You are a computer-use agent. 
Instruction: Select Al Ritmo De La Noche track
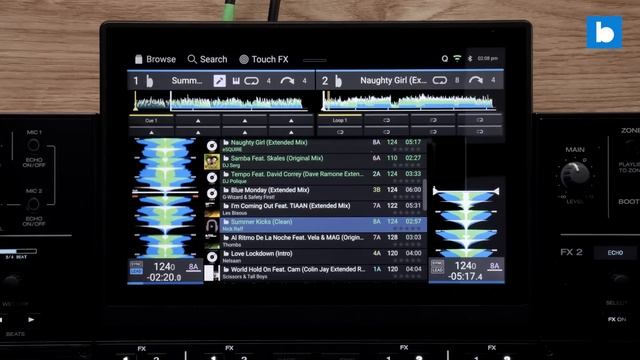[x=324, y=241]
